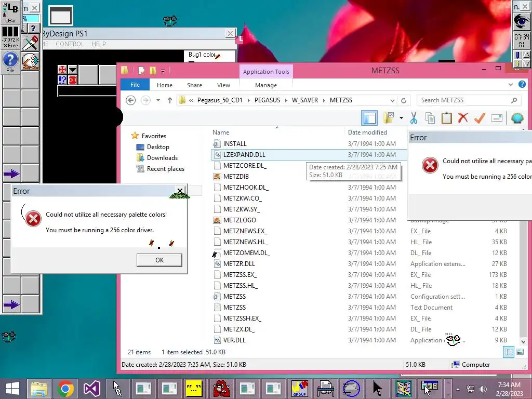The image size is (532, 399).
Task: Open Chrome from the taskbar
Action: point(65,389)
